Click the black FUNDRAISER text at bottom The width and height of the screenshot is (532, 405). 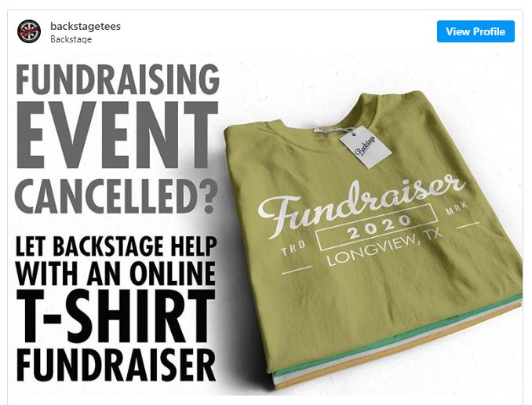tap(116, 365)
